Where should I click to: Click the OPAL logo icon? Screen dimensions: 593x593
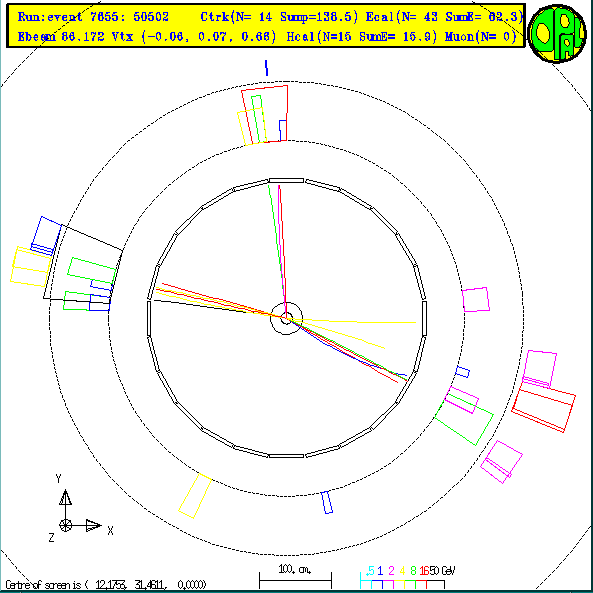pos(557,33)
